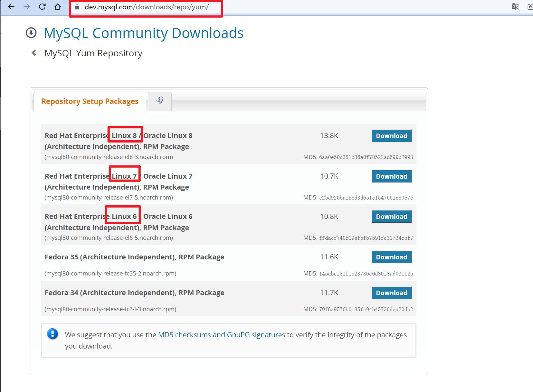Screen dimensions: 533x392
Task: Download the Fedora 34 RPM package
Action: [391, 293]
